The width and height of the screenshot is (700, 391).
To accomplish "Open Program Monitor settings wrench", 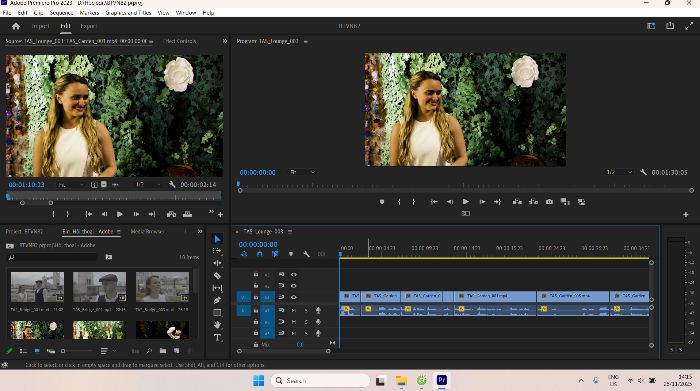I will (x=643, y=172).
